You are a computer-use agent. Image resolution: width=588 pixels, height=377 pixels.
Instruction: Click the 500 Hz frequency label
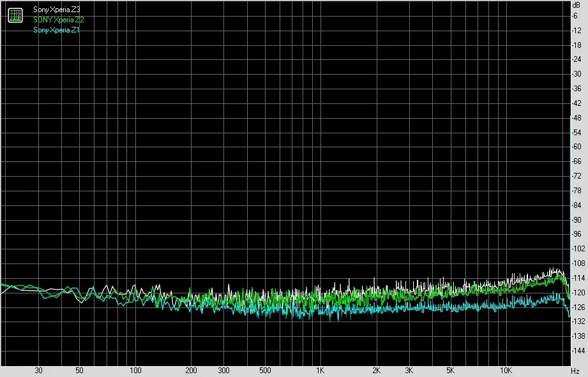(265, 371)
